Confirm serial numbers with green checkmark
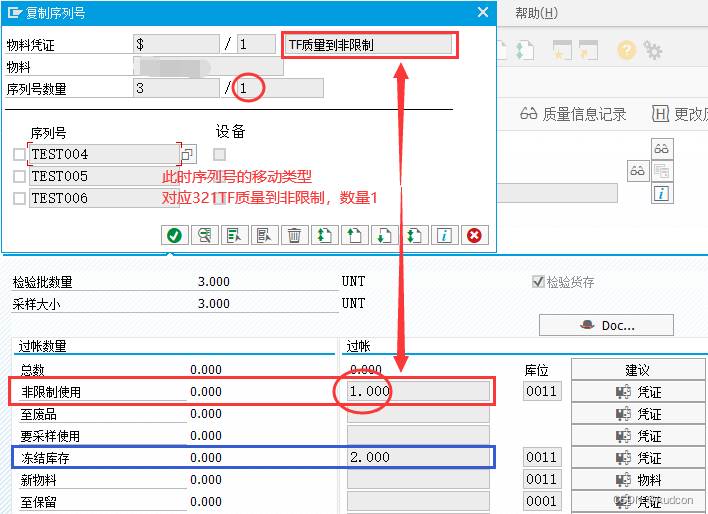Image resolution: width=708 pixels, height=514 pixels. click(x=174, y=235)
